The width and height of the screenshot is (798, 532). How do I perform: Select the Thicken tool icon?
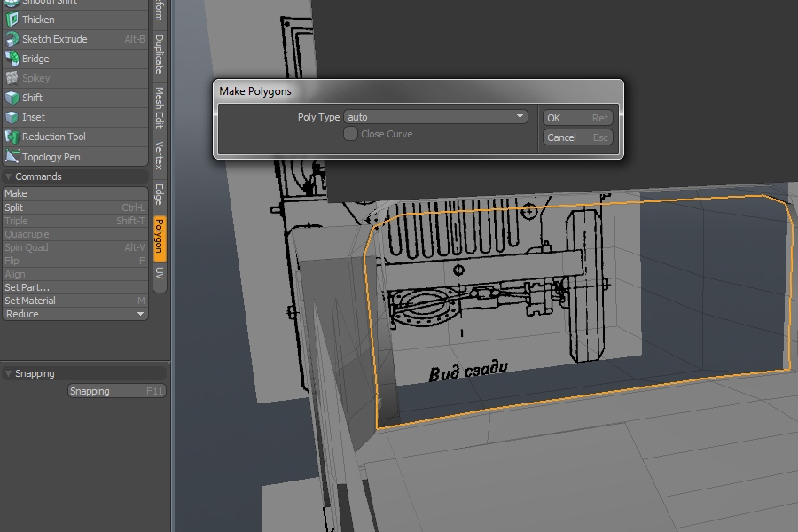click(12, 20)
